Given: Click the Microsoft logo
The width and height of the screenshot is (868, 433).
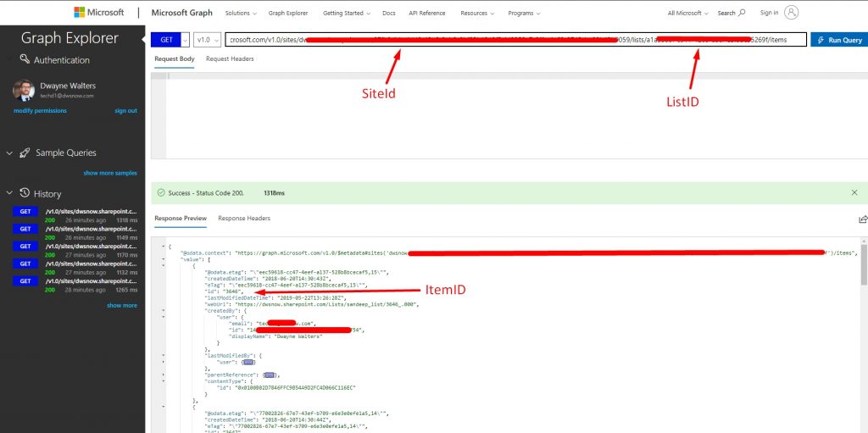Looking at the screenshot, I should [x=98, y=12].
